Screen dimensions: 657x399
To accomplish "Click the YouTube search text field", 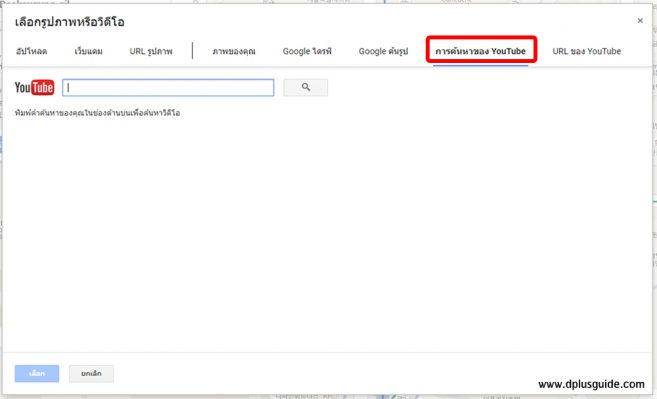I will (168, 88).
